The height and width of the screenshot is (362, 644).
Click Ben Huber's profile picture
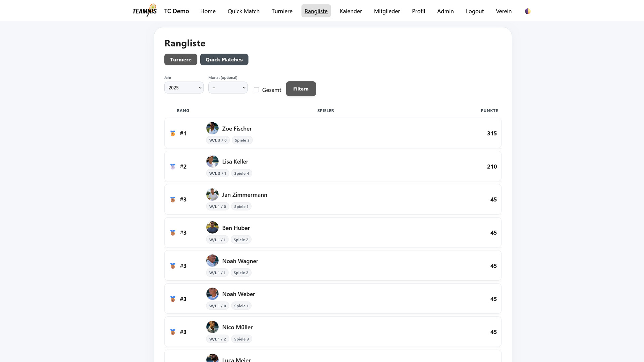[x=212, y=228]
